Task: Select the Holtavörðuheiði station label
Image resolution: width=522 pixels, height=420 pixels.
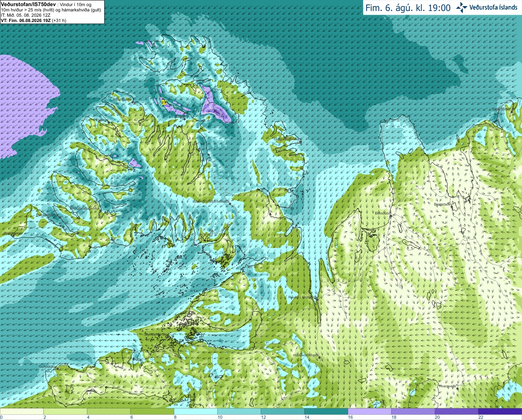Action: pyautogui.click(x=305, y=355)
